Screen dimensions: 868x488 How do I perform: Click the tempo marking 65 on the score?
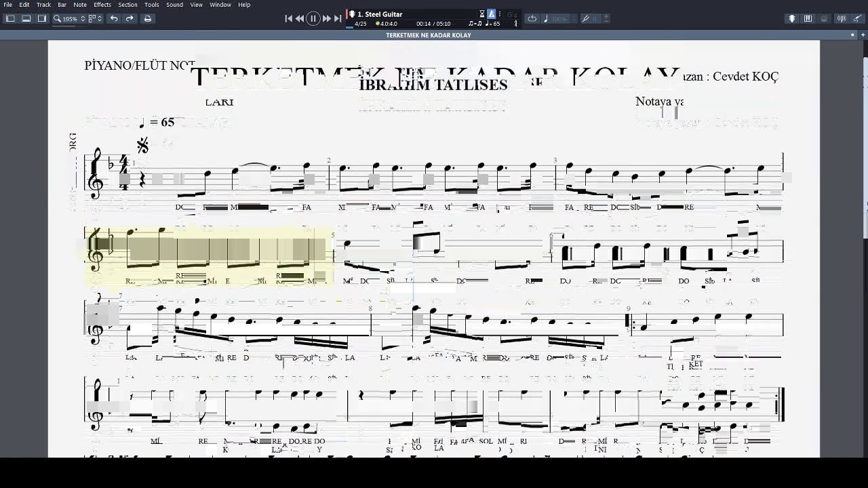157,122
